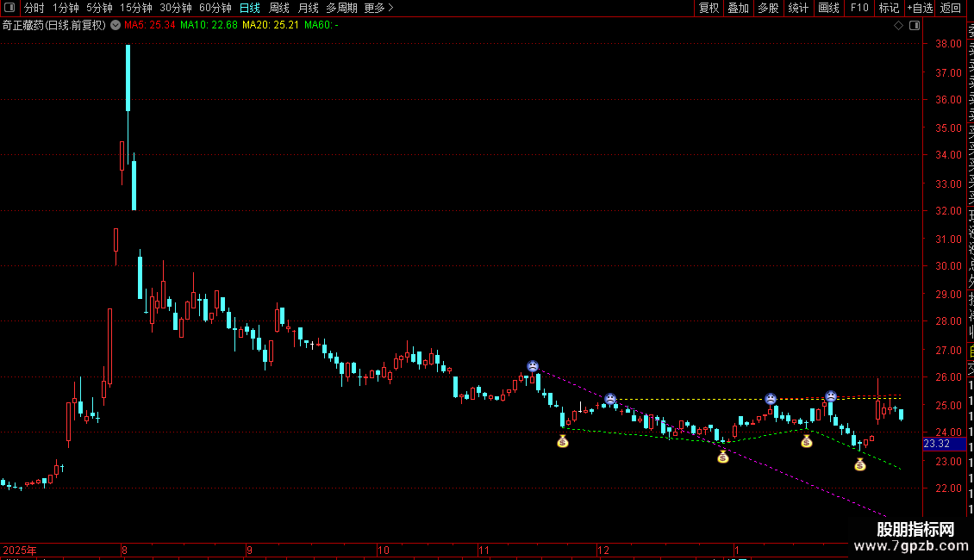This screenshot has height=560, width=974.
Task: Select the 1分钟 period tab
Action: [66, 8]
